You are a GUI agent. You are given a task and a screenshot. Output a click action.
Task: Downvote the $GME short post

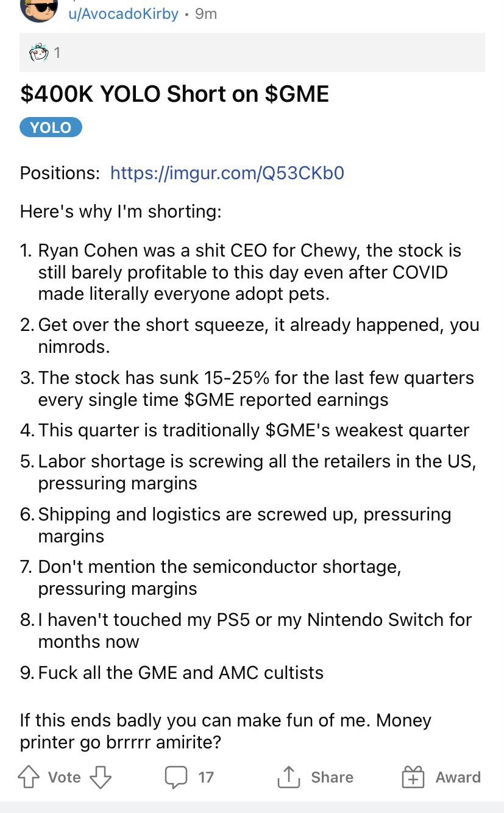101,778
